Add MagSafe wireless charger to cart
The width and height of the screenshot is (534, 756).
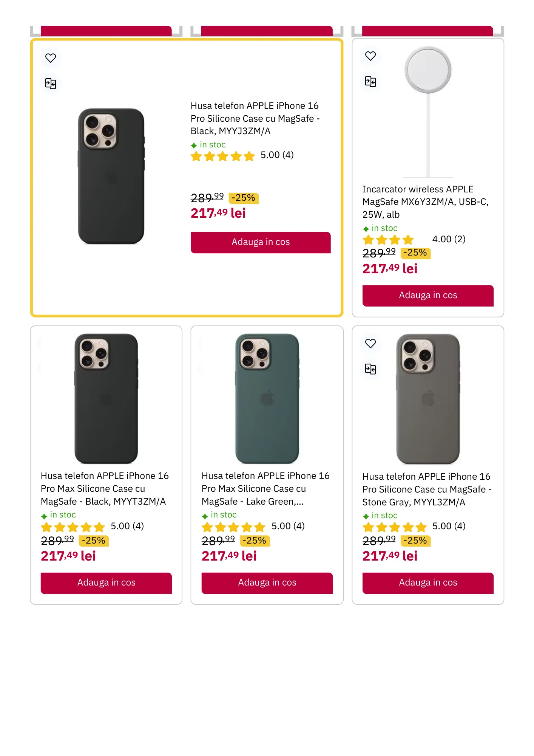428,296
